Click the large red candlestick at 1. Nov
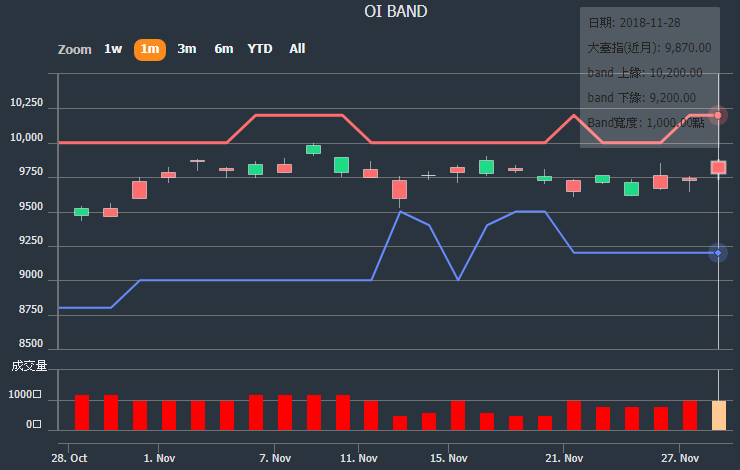 pyautogui.click(x=140, y=190)
